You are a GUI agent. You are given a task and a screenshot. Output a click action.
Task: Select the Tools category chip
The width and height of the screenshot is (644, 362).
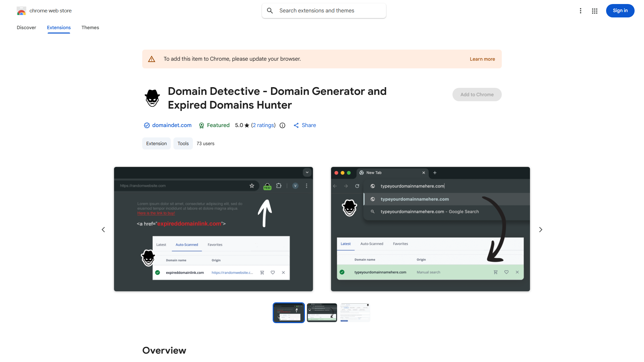183,143
